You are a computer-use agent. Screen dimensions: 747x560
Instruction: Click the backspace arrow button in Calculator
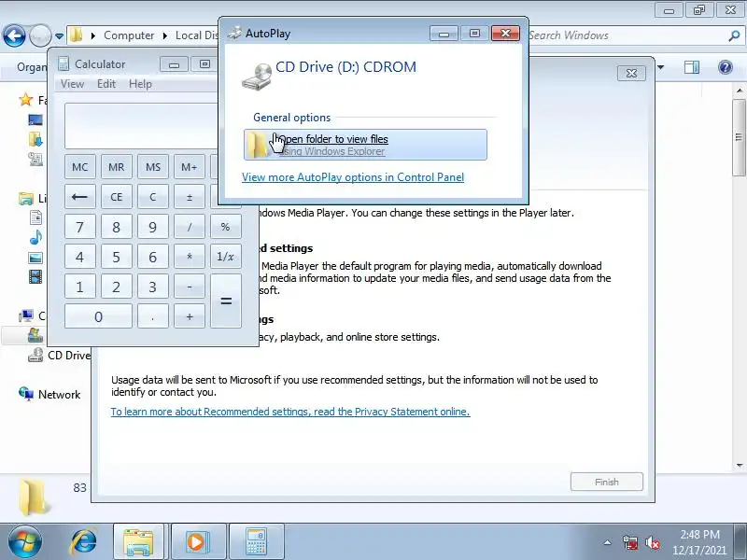point(80,197)
